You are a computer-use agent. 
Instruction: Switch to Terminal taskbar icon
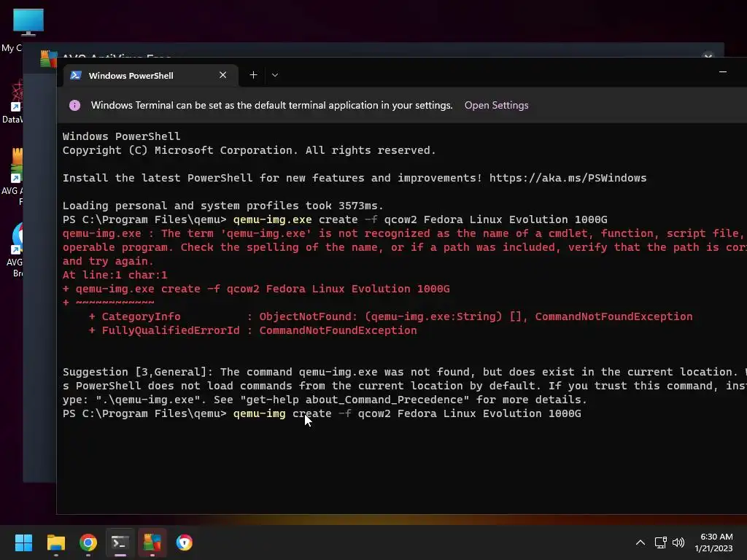pyautogui.click(x=120, y=542)
